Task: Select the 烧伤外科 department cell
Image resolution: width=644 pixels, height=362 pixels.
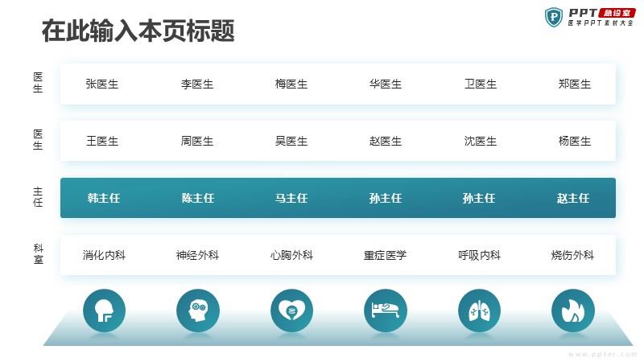Action: pos(572,255)
